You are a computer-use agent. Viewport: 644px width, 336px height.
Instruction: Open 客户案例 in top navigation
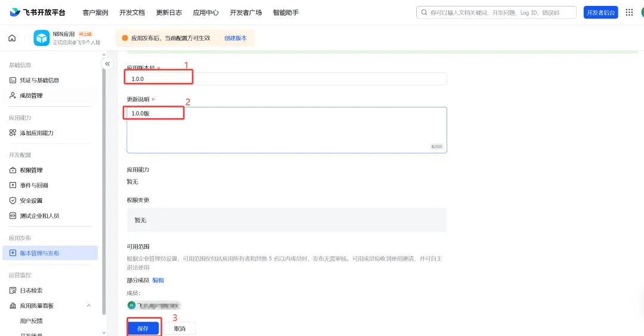(95, 13)
